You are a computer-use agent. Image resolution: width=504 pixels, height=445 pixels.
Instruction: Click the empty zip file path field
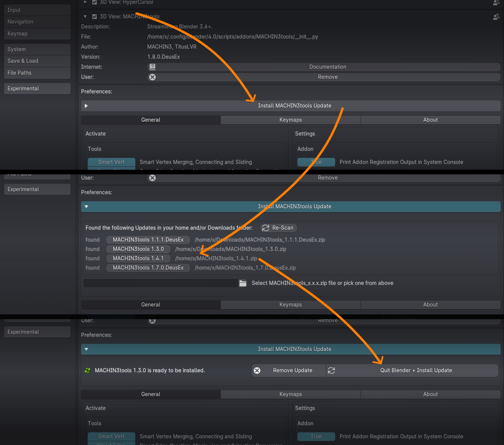161,283
